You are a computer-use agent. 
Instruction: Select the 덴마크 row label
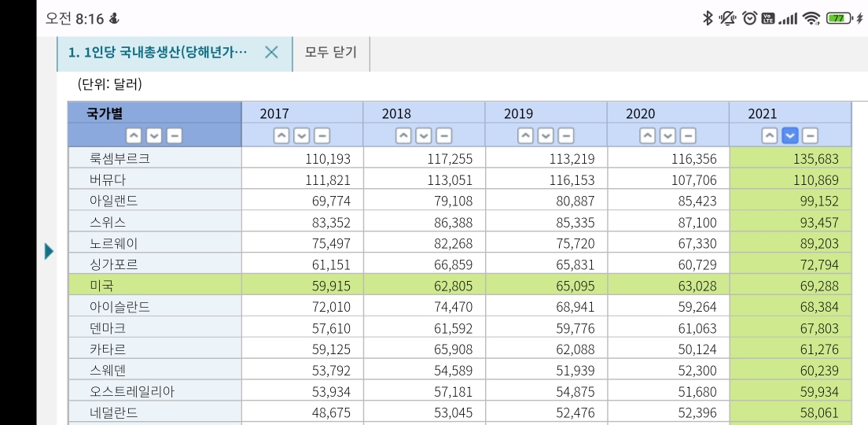155,327
